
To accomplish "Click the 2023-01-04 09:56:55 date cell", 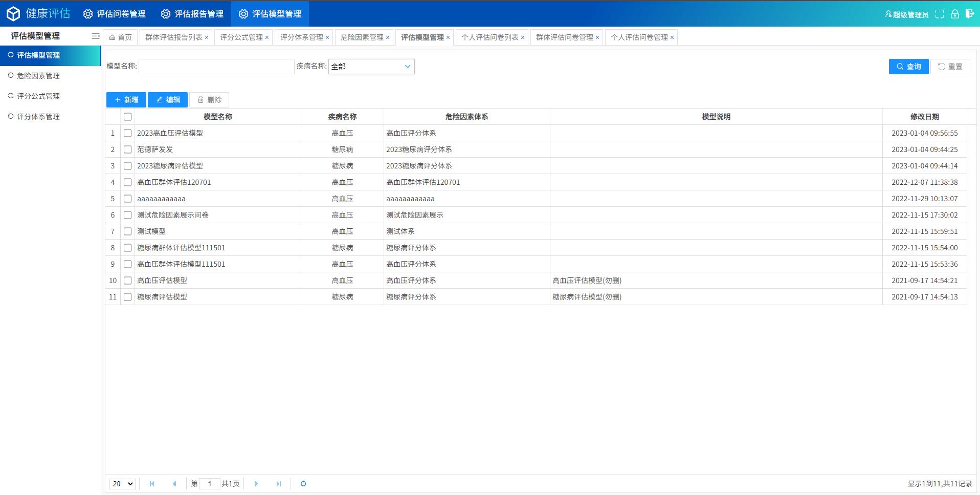I will point(925,133).
